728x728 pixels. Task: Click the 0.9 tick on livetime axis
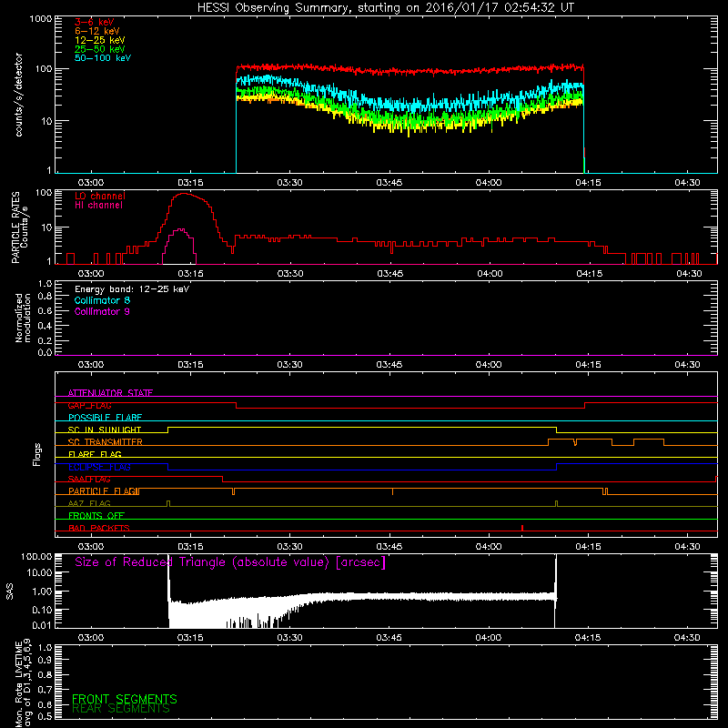click(x=45, y=661)
